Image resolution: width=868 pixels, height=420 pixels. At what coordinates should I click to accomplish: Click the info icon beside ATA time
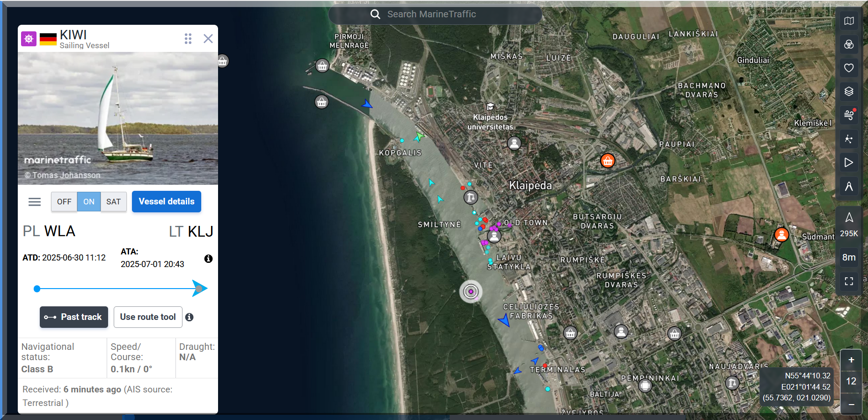[x=208, y=259]
